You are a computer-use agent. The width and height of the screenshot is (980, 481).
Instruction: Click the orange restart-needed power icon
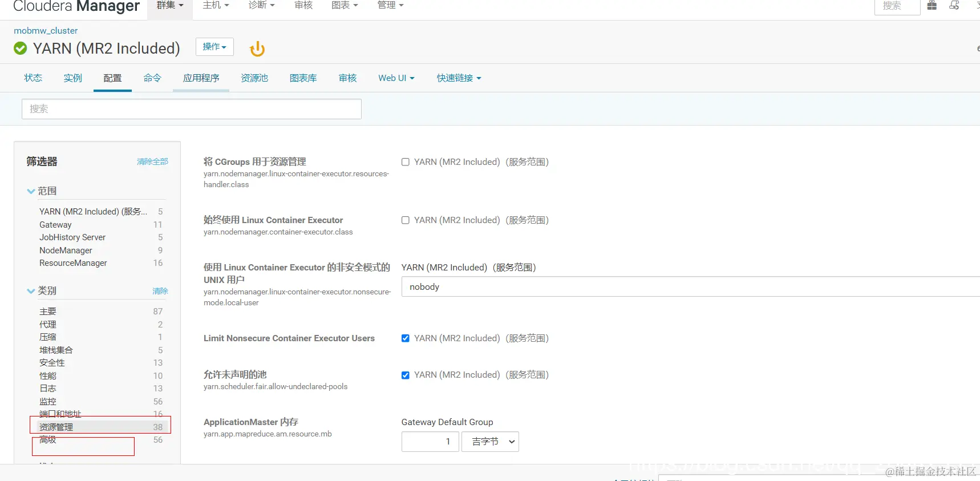point(257,48)
